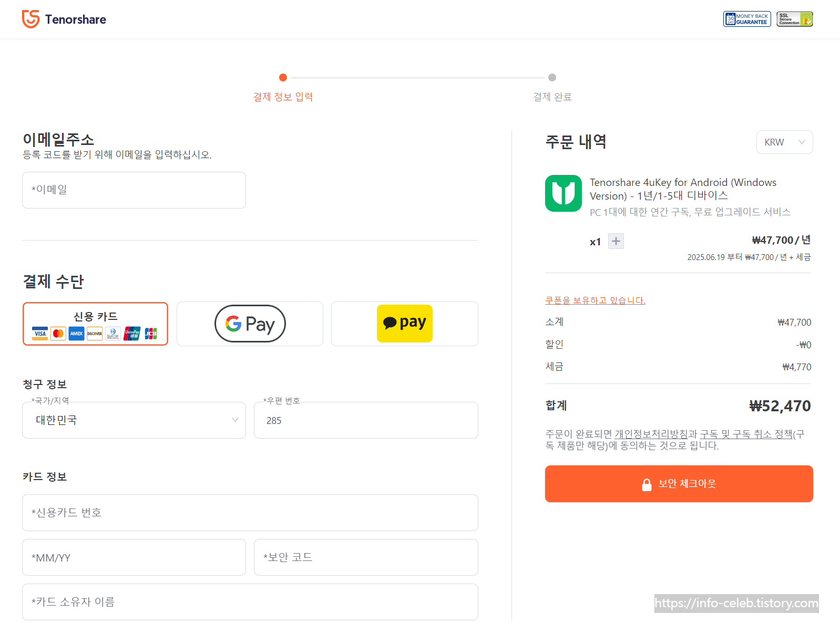The image size is (840, 634).
Task: Click the 30-day money back guarantee badge
Action: tap(747, 19)
